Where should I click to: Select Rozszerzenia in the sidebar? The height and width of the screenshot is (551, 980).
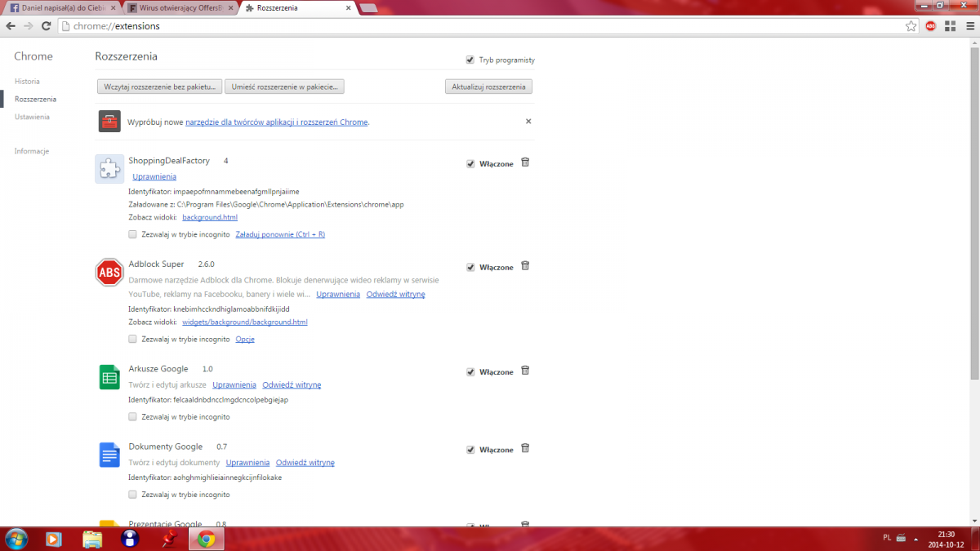[35, 99]
